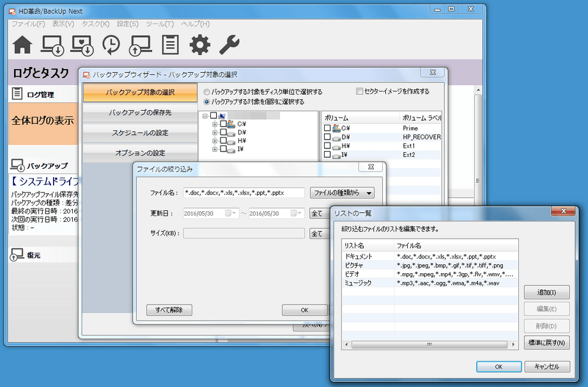The image size is (588, 387).
Task: Click the upload restore toolbar icon
Action: (140, 45)
